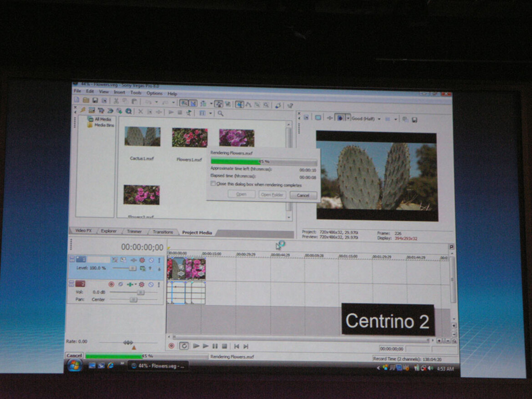Switch to the Transitions tab
The image size is (532, 399).
point(163,232)
